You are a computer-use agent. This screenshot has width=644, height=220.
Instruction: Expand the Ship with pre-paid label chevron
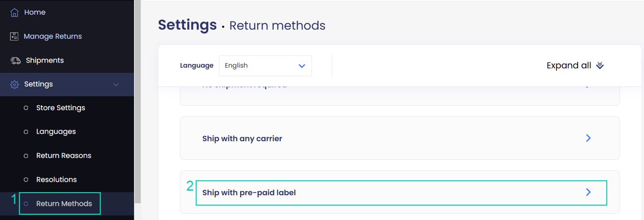pyautogui.click(x=588, y=192)
